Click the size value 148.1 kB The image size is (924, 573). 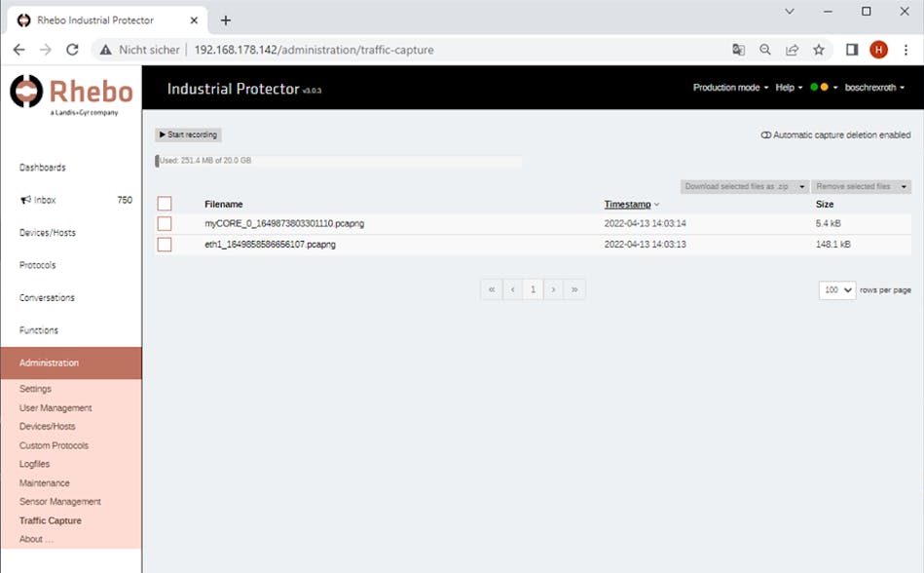[833, 244]
